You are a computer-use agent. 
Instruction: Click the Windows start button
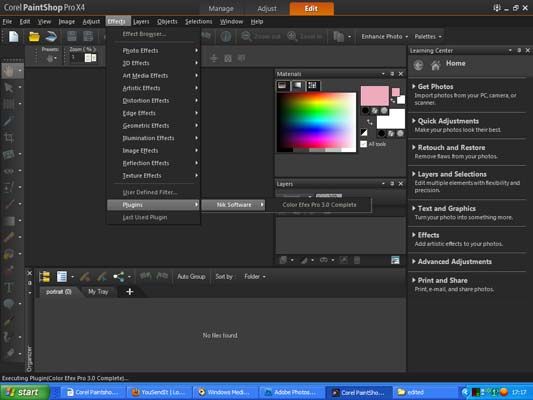point(24,392)
